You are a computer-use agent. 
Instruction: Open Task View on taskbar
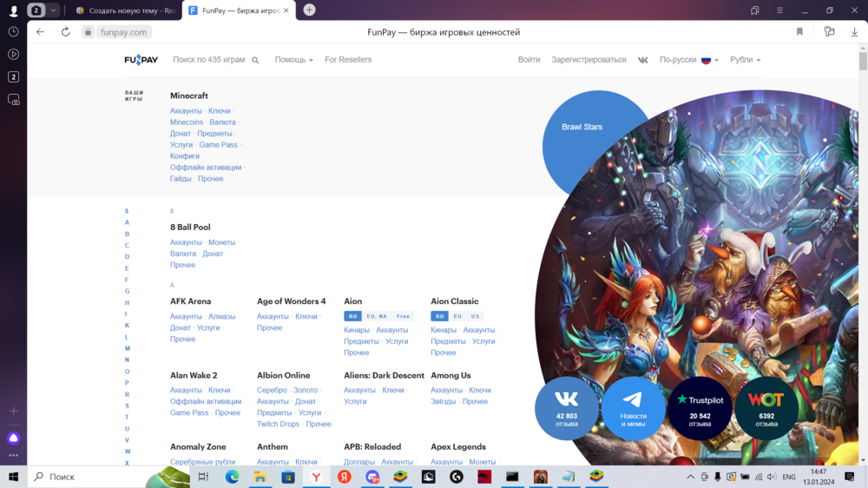click(x=203, y=477)
